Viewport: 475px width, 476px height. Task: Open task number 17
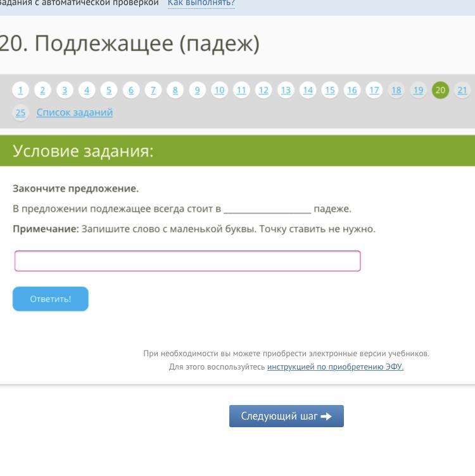pyautogui.click(x=374, y=90)
